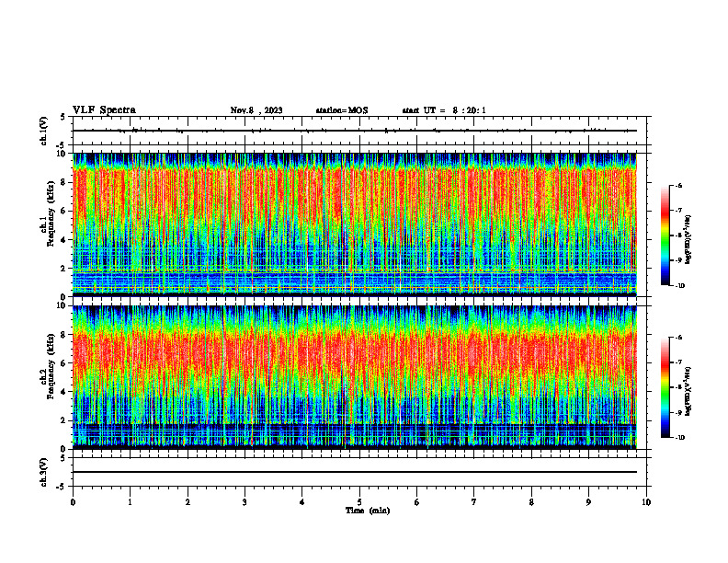
Task: Click the "-7" label on ch.2 color scale
Action: (678, 362)
